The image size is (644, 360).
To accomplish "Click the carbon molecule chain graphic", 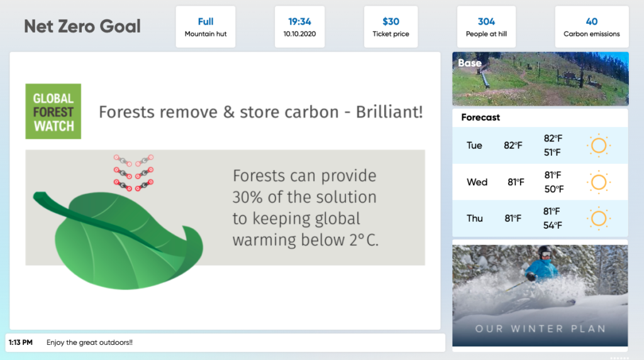I will pos(133,173).
